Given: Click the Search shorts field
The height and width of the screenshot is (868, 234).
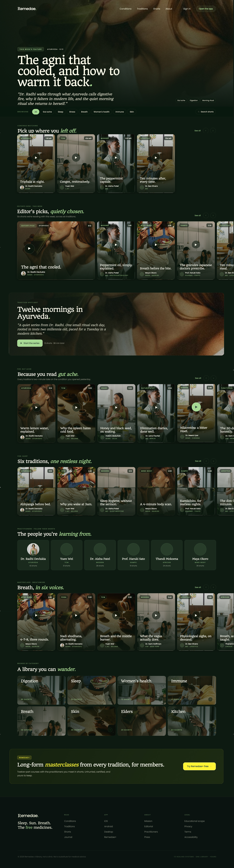Looking at the screenshot, I should click(x=206, y=112).
